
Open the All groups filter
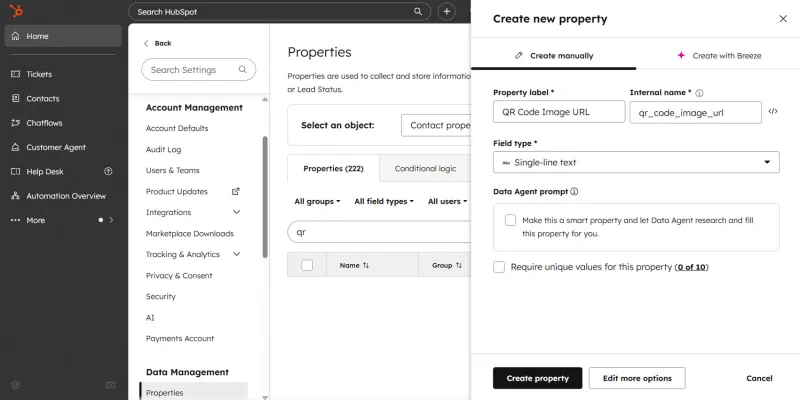point(317,202)
